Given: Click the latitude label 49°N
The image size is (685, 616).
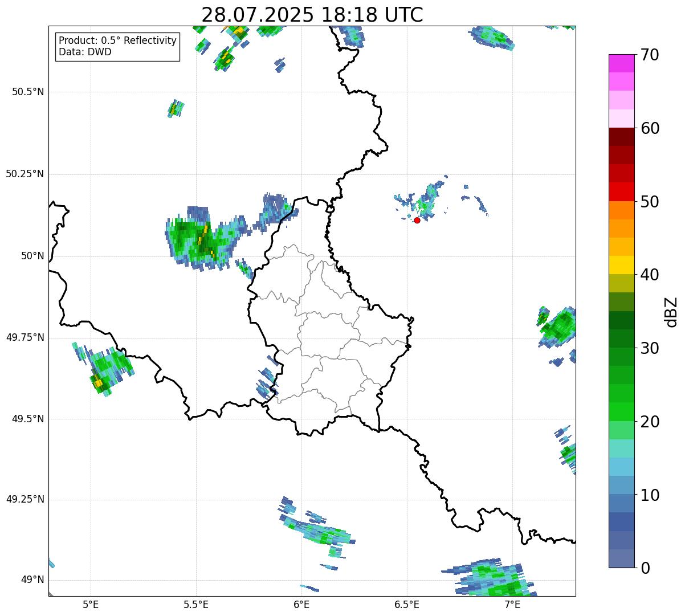Looking at the screenshot, I should click(x=32, y=580).
